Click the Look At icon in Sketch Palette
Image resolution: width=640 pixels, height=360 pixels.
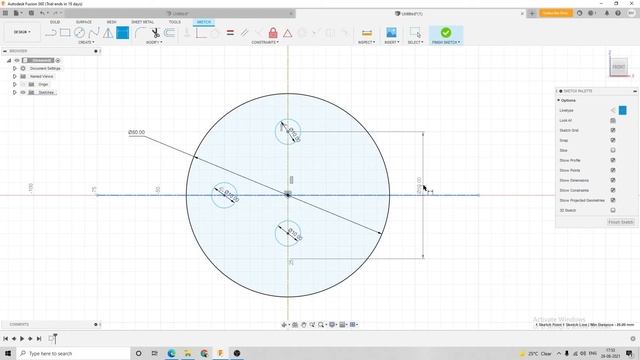613,120
